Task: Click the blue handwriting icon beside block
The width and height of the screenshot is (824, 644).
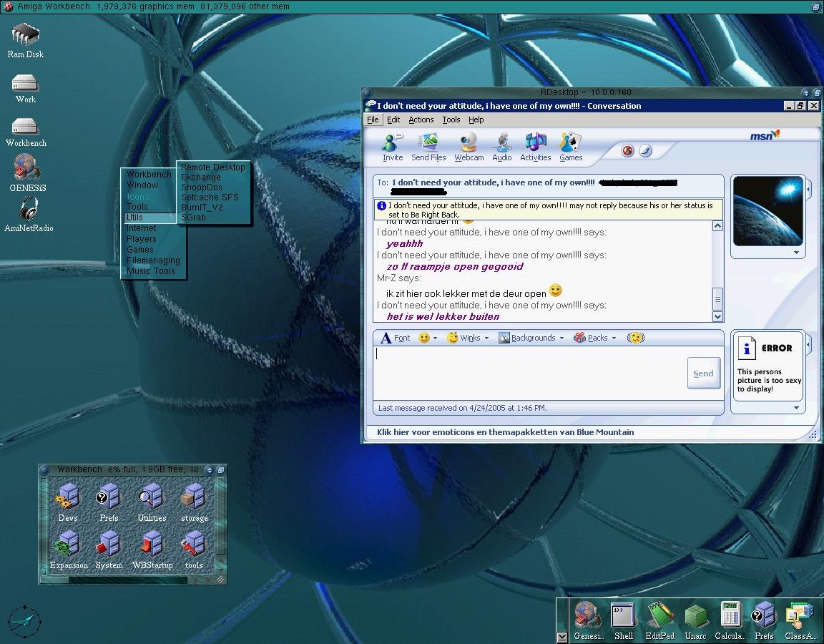Action: click(645, 151)
